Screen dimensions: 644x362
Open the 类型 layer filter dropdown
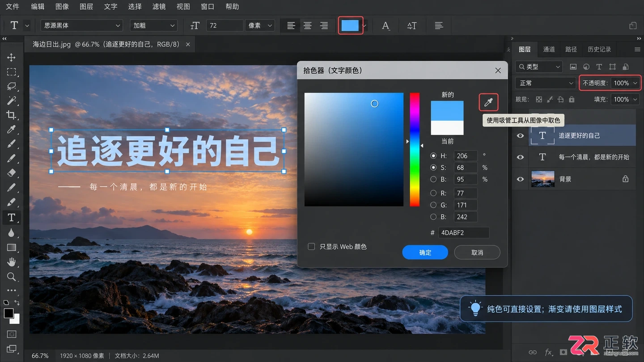coord(539,67)
